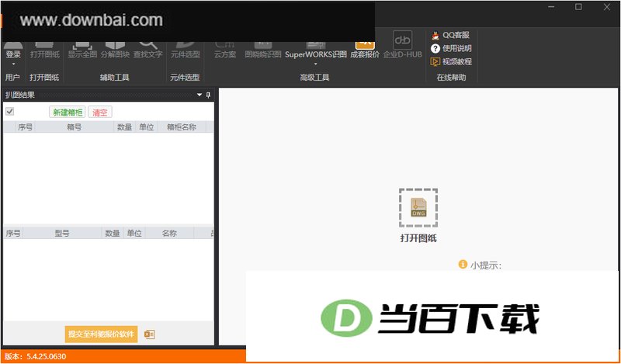Click the SuperWORKS识图 button
Viewport: 621px width, 364px height.
coord(316,50)
